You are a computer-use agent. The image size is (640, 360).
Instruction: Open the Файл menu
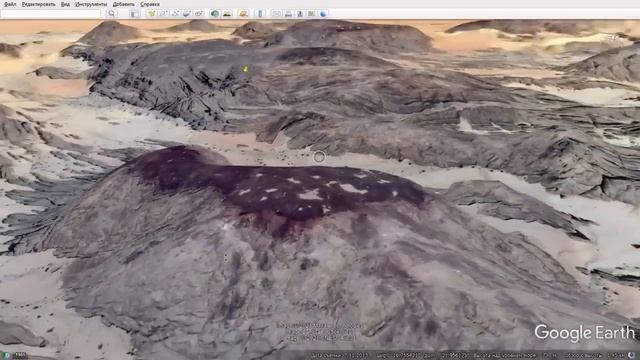coord(9,4)
